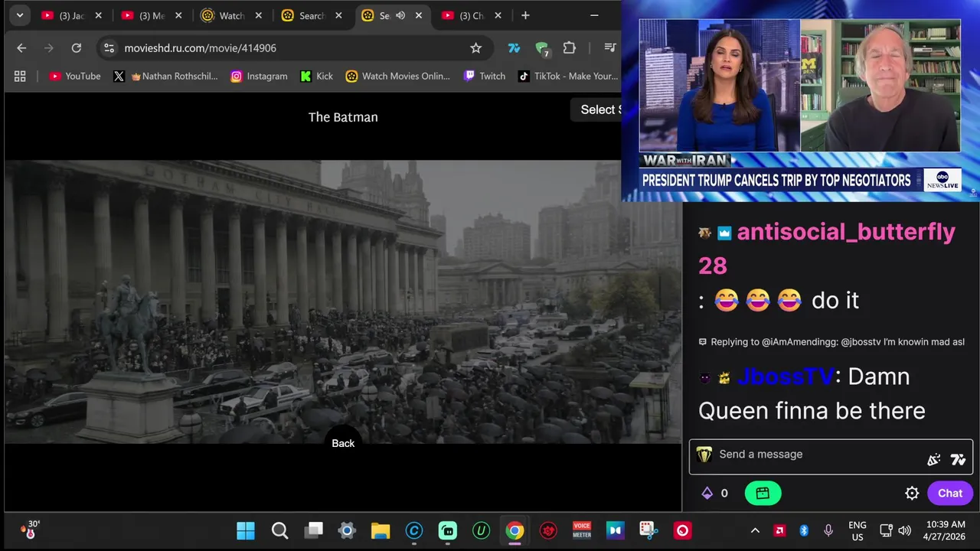Viewport: 980px width, 551px height.
Task: Open chat settings gear
Action: pos(912,494)
